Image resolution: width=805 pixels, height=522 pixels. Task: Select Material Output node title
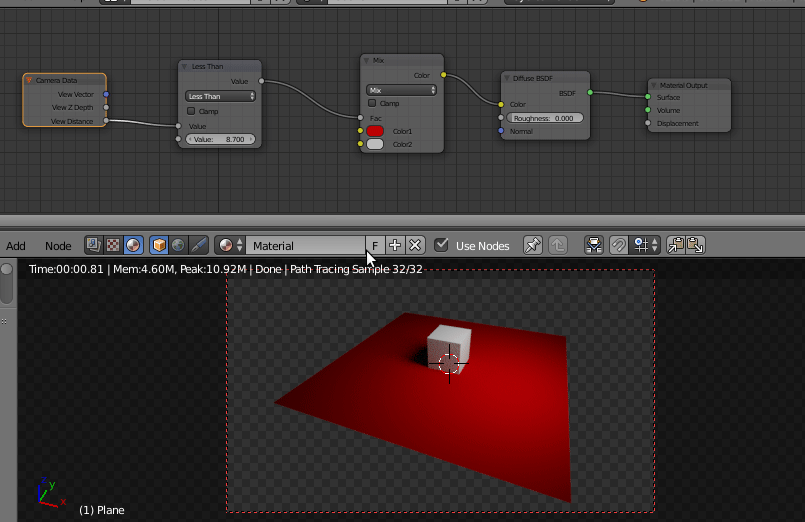683,85
